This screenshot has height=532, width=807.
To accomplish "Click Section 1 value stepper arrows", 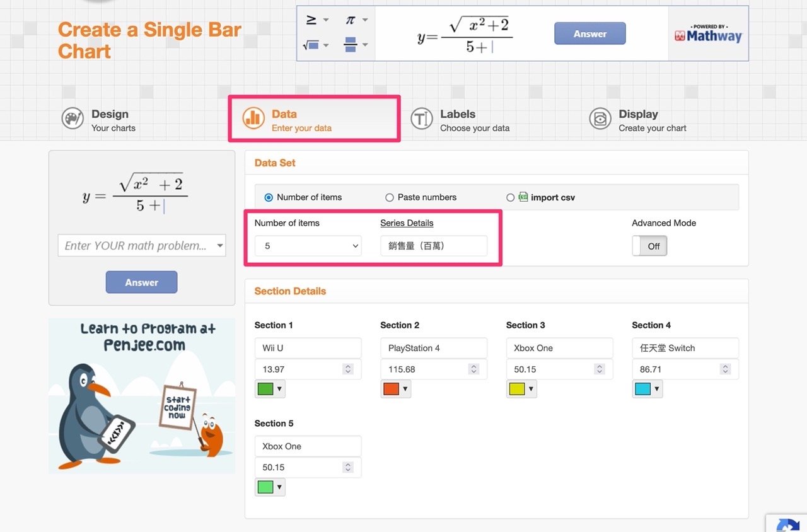I will click(348, 369).
